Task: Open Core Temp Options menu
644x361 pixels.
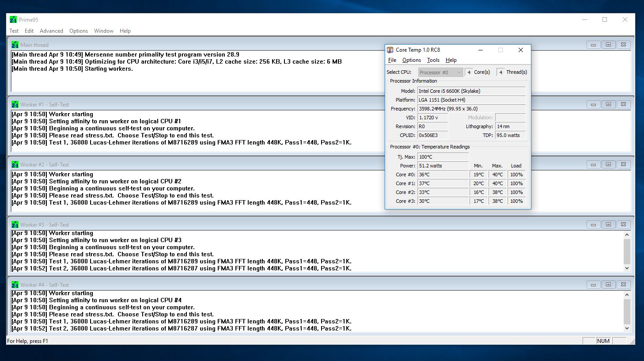Action: [412, 60]
